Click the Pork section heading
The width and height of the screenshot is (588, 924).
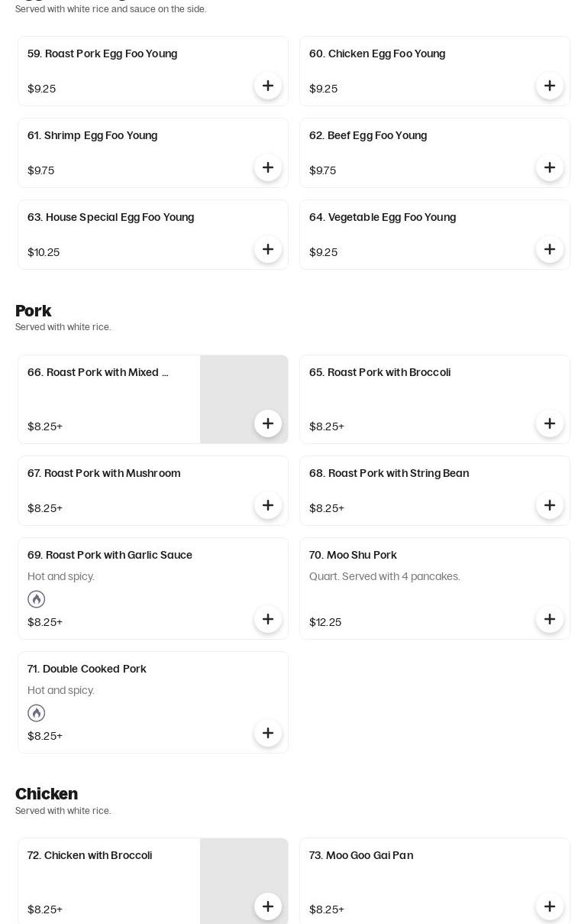pyautogui.click(x=34, y=311)
